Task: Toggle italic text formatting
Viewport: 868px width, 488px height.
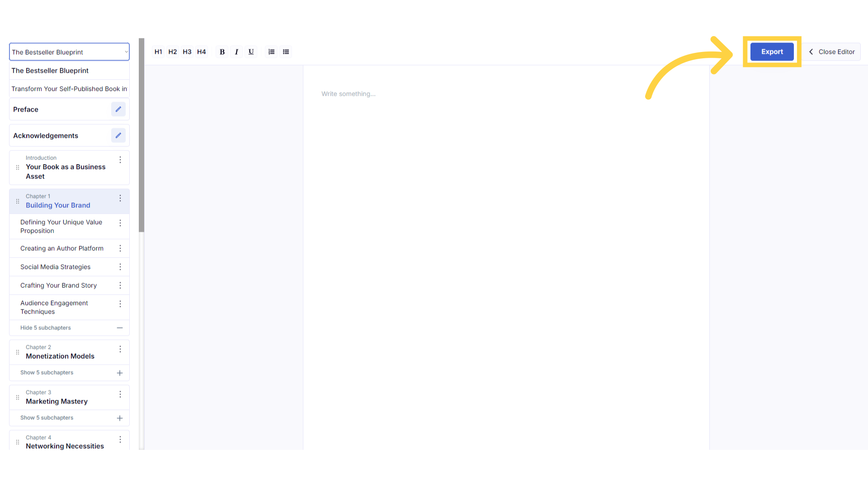Action: pos(236,52)
